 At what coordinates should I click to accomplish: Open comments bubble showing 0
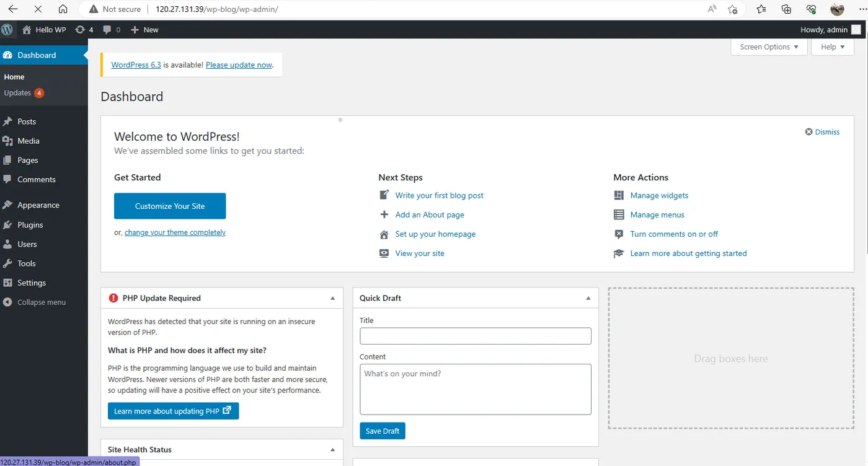[x=112, y=29]
